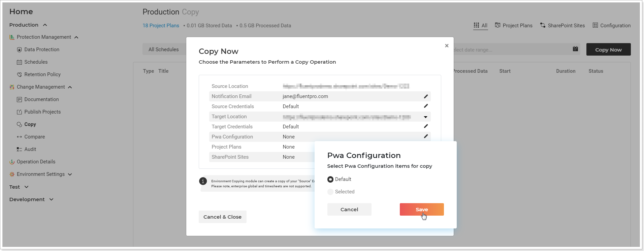Image resolution: width=644 pixels, height=251 pixels.
Task: Open the date range calendar icon
Action: (x=576, y=49)
